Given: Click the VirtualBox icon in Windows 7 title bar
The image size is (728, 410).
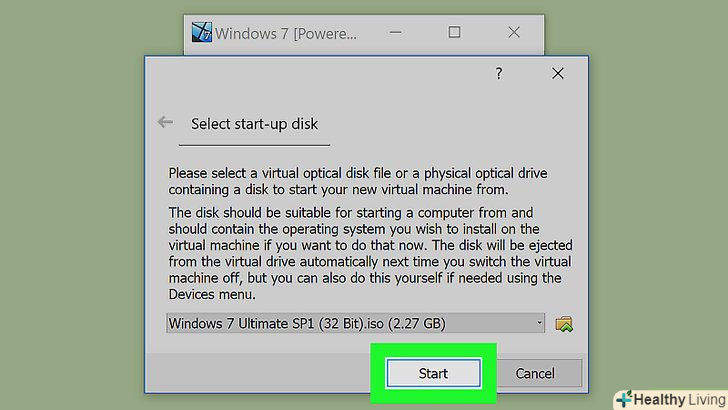Looking at the screenshot, I should 201,33.
